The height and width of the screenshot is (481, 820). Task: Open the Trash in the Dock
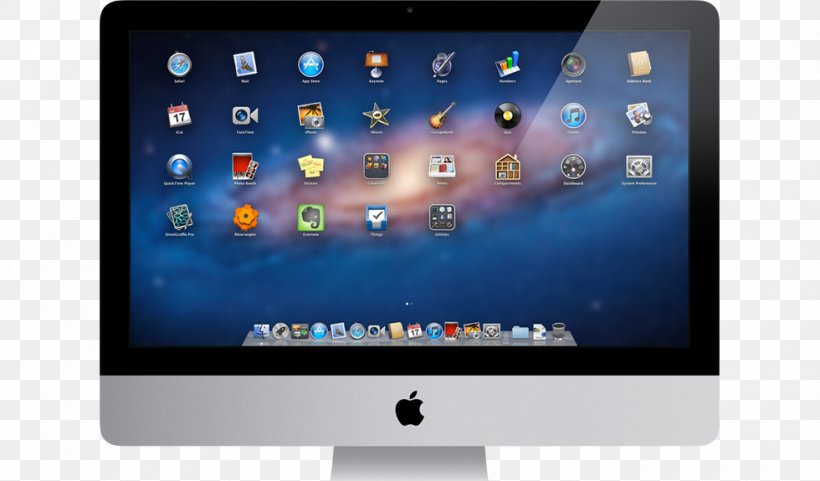[x=559, y=331]
